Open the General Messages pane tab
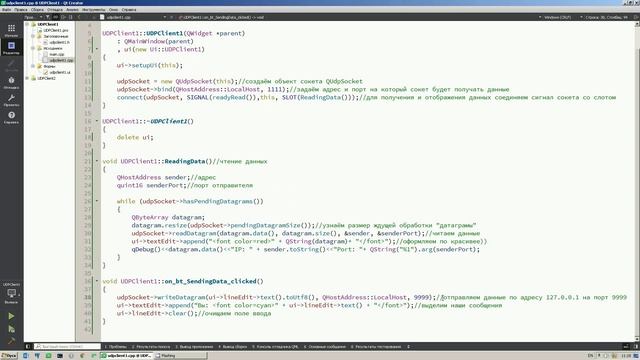640x360 pixels. 325,347
